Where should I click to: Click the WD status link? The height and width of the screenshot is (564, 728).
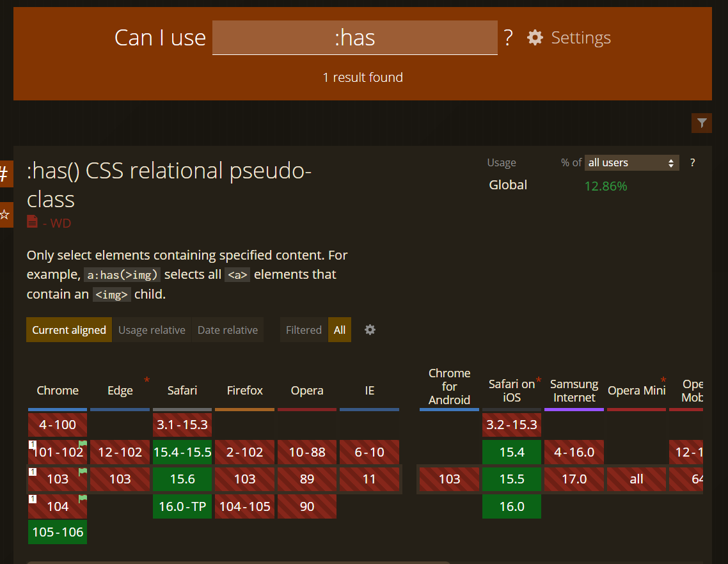[60, 223]
